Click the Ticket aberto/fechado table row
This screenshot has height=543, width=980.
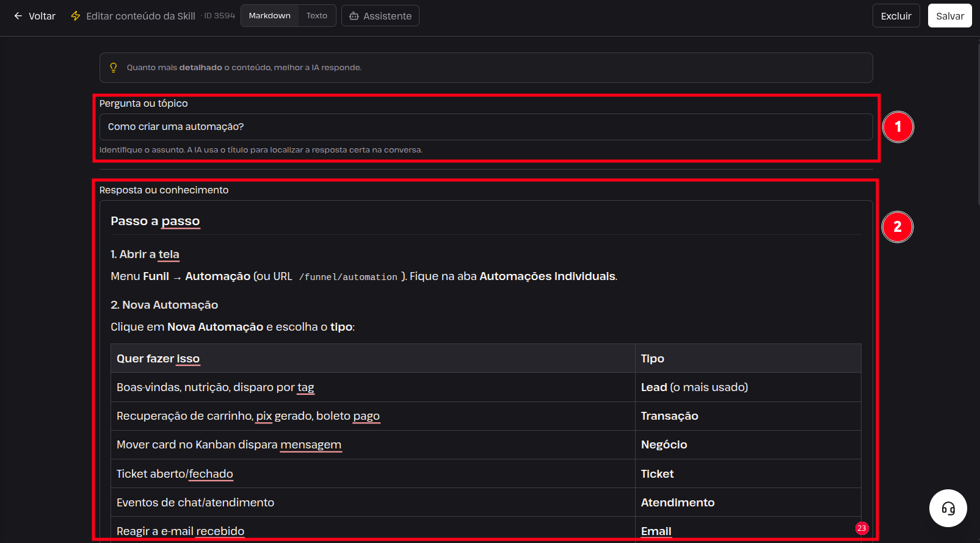point(486,474)
